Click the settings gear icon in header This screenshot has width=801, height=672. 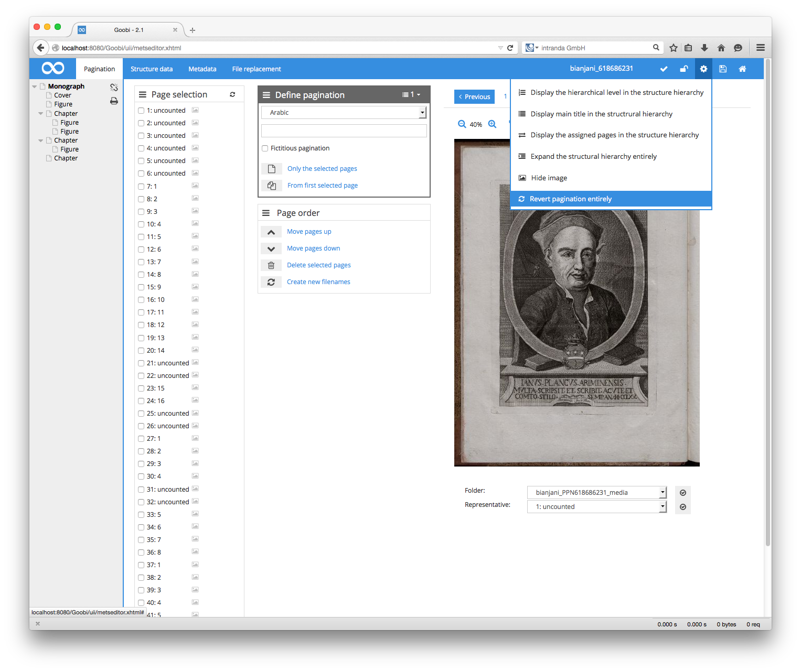703,69
